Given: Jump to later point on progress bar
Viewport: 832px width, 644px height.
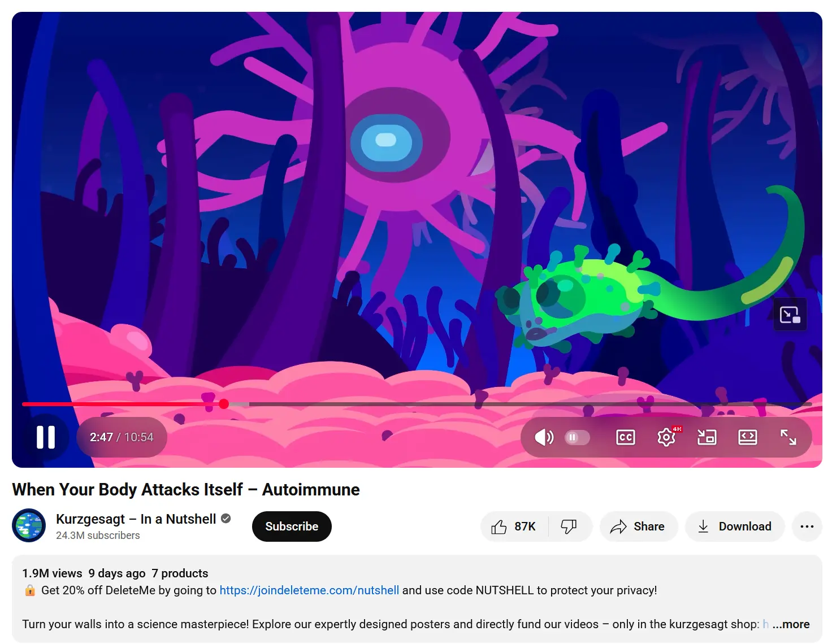Looking at the screenshot, I should [531, 404].
